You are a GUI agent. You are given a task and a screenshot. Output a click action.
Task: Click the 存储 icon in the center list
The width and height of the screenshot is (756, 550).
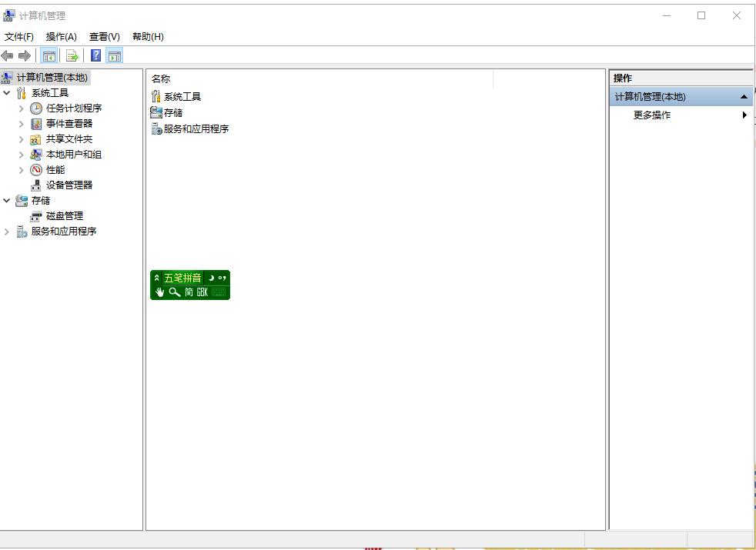point(156,113)
